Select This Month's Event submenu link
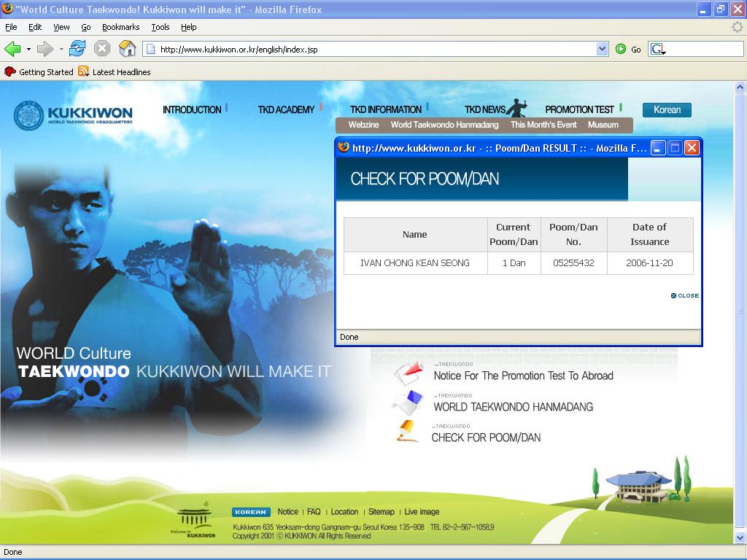The image size is (747, 560). pyautogui.click(x=543, y=125)
